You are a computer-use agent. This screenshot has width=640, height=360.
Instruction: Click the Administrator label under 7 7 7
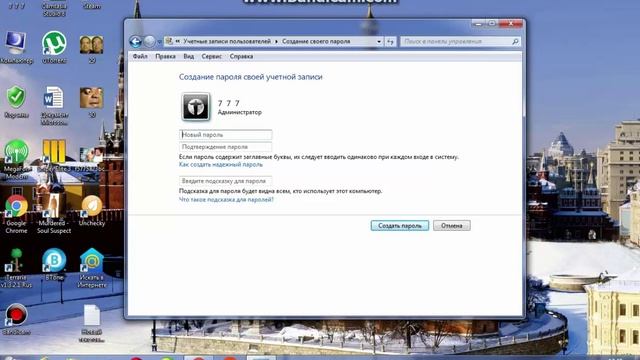point(240,112)
